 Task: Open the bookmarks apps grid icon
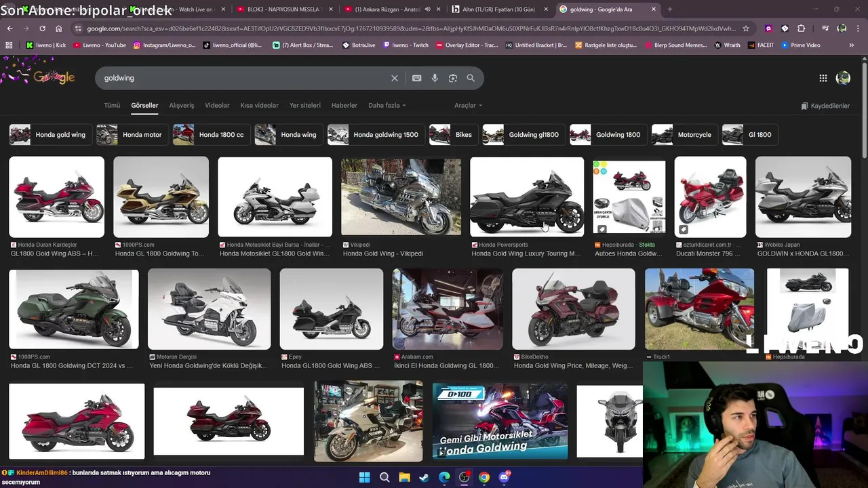pos(9,45)
